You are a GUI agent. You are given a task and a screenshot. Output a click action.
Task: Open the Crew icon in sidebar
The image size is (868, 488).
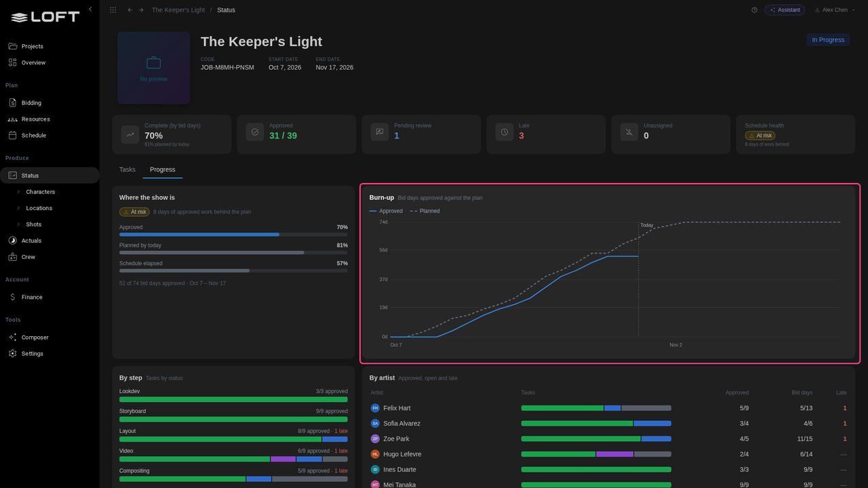point(12,257)
